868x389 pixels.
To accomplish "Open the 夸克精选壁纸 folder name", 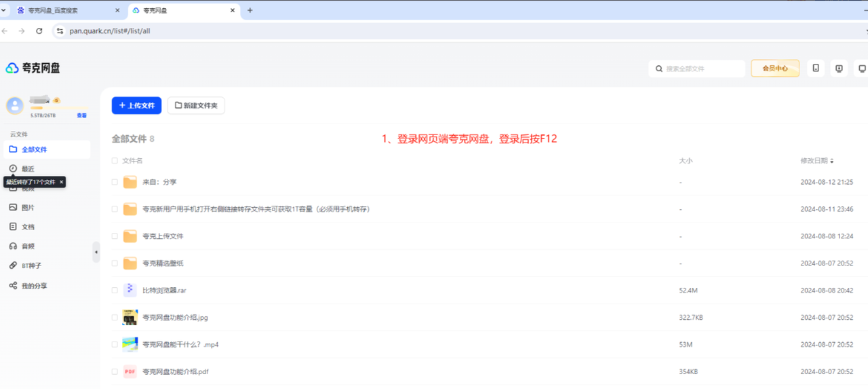I will click(x=163, y=263).
